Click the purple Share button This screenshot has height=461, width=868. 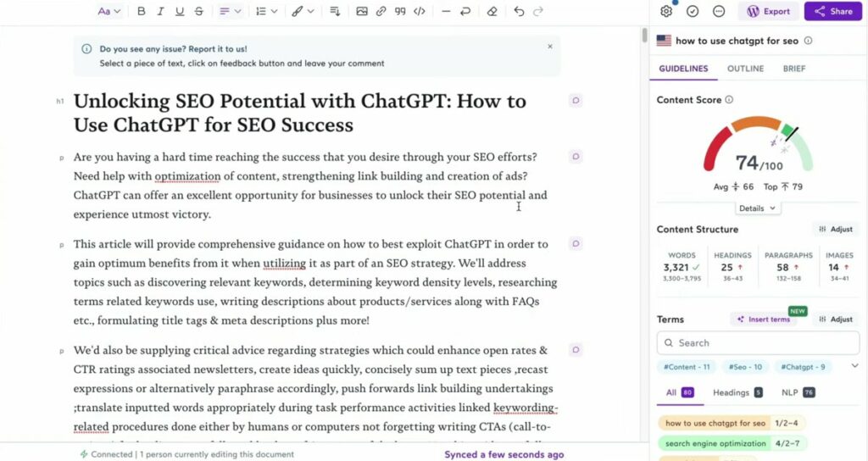pyautogui.click(x=833, y=11)
